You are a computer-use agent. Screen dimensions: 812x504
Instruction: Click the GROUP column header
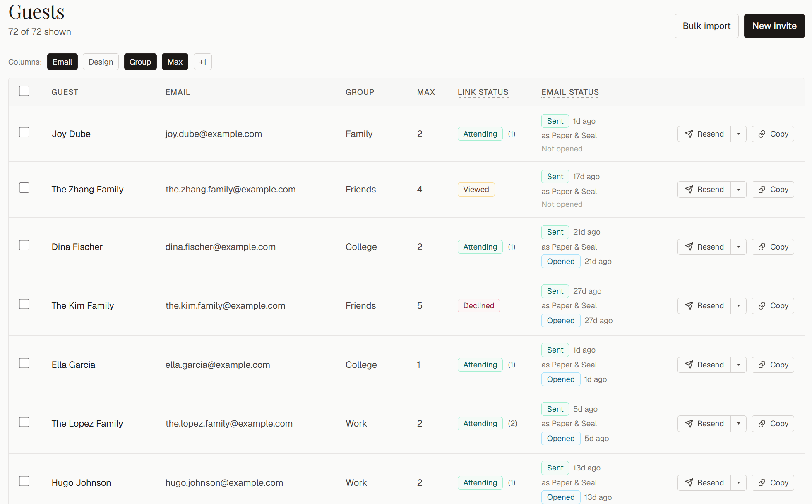tap(360, 92)
